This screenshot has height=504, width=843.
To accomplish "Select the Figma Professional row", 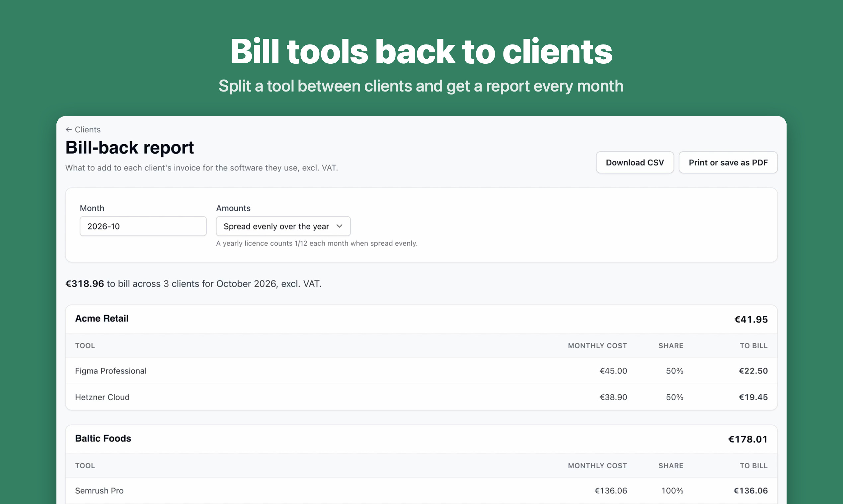I will click(421, 371).
